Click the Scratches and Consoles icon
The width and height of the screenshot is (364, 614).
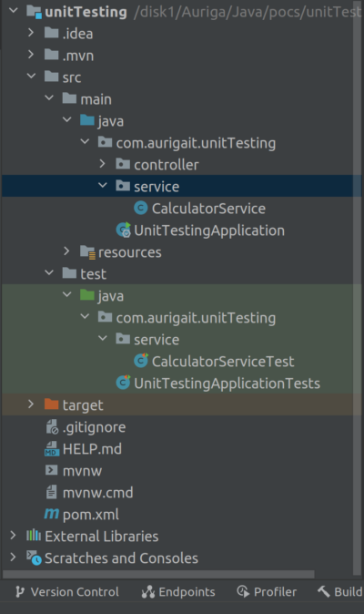coord(34,558)
